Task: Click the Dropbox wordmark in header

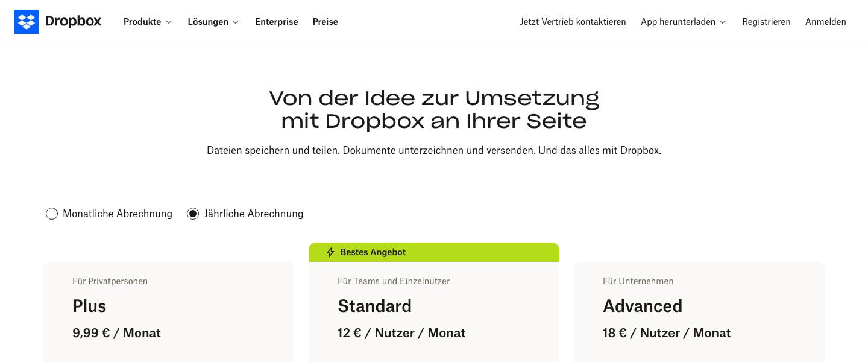Action: pos(73,22)
